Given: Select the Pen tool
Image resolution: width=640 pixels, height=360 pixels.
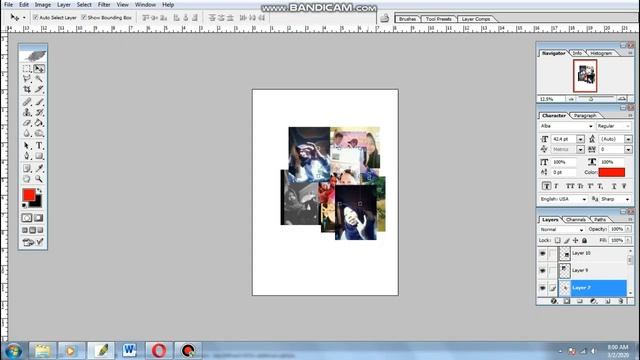Looking at the screenshot, I should 27,156.
